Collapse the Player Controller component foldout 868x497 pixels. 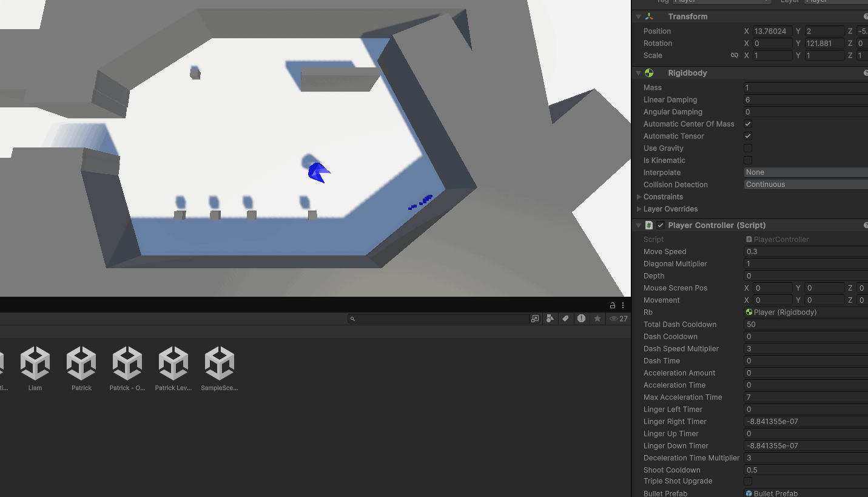click(638, 225)
